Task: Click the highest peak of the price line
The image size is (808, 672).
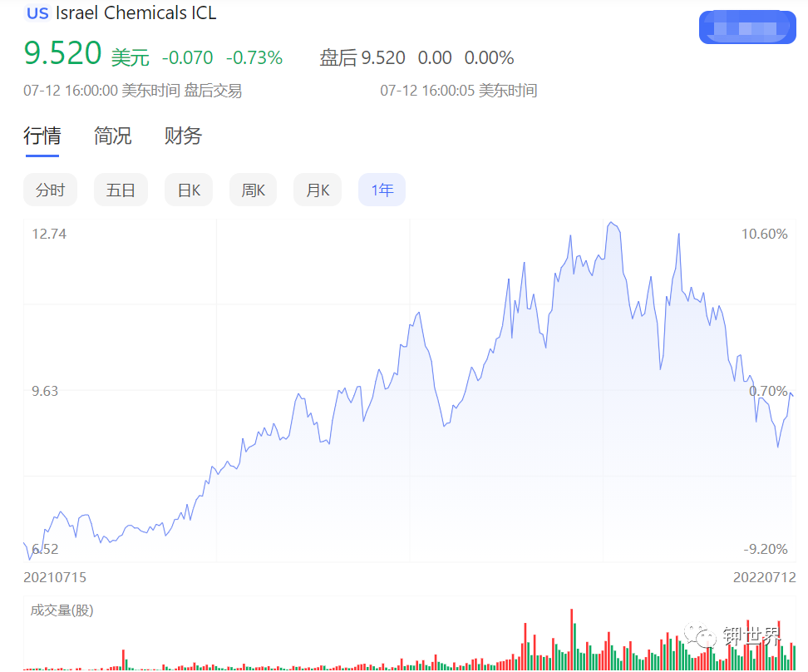Action: coord(612,223)
